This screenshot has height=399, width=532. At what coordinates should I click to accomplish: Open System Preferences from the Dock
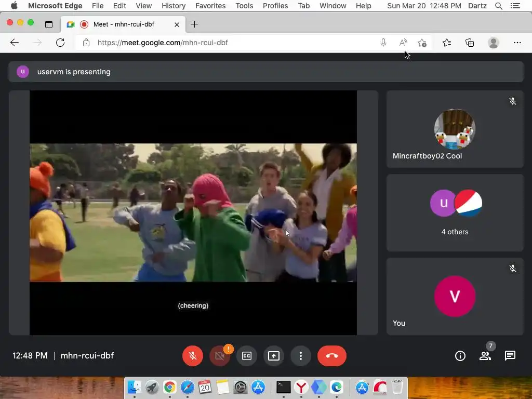click(x=240, y=387)
